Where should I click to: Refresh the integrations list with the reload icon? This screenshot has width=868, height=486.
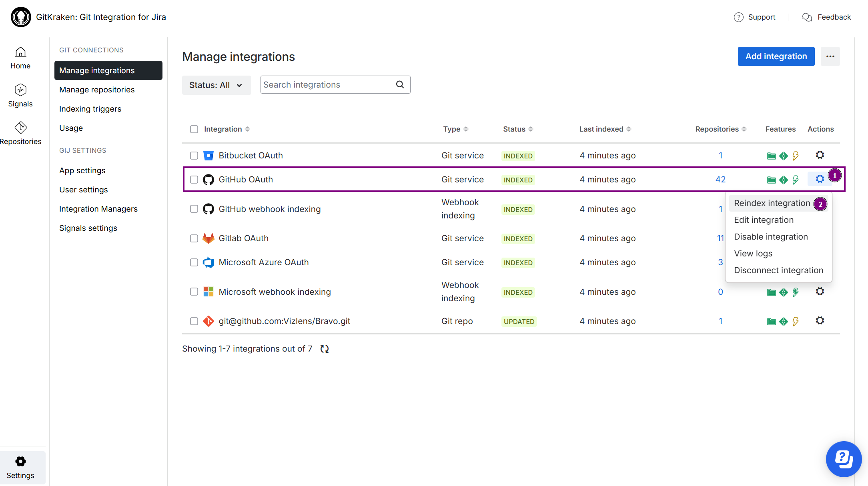point(324,348)
